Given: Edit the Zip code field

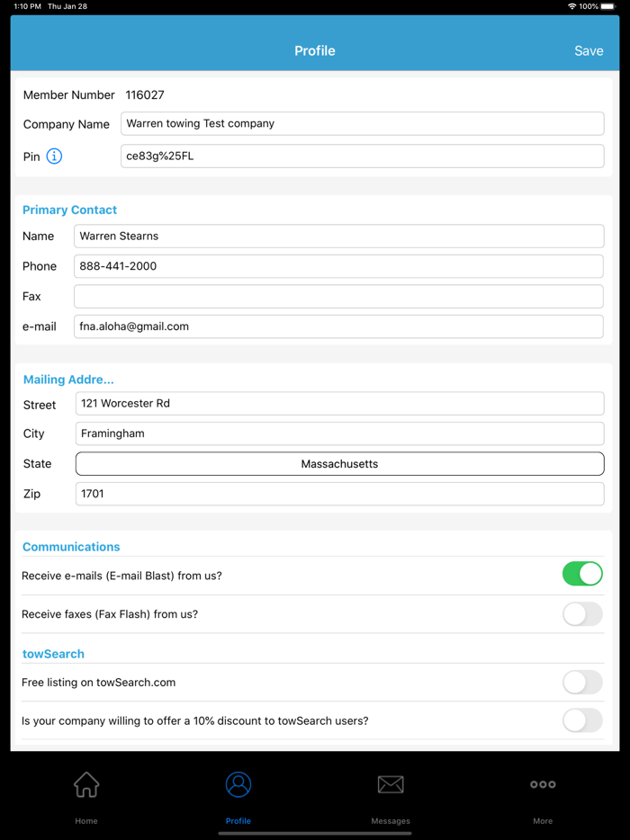Looking at the screenshot, I should [339, 494].
